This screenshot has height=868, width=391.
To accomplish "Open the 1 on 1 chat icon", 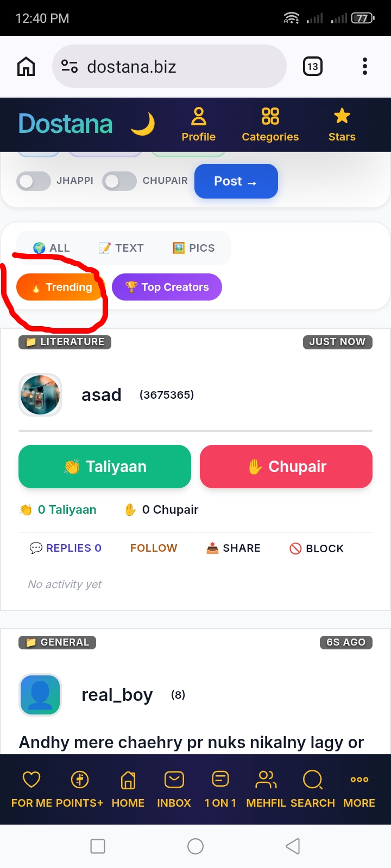I will tap(220, 780).
